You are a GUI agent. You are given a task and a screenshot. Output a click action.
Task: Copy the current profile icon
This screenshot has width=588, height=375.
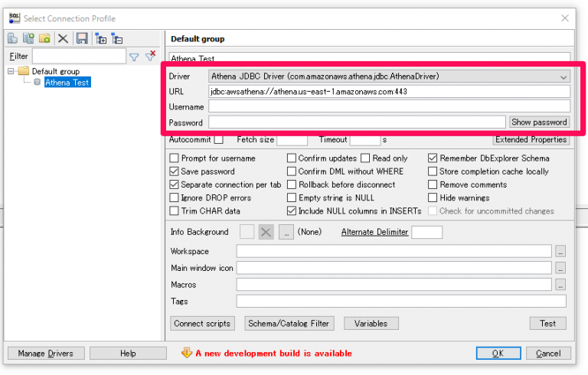point(28,38)
